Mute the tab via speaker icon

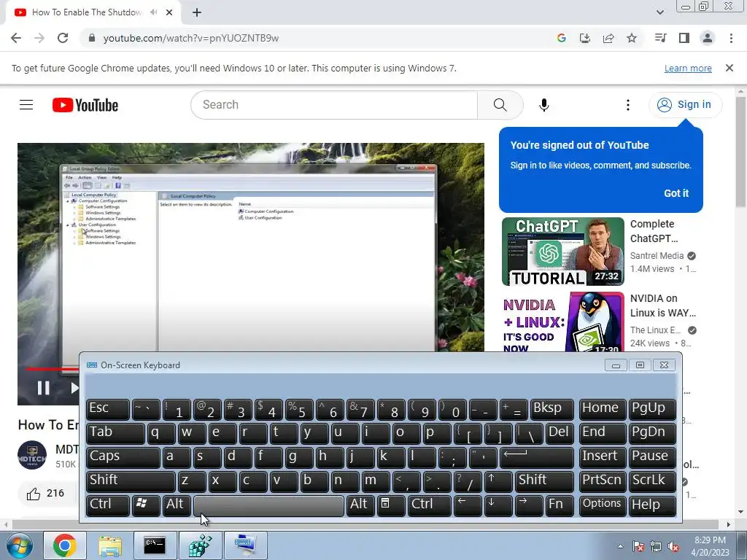tap(153, 12)
